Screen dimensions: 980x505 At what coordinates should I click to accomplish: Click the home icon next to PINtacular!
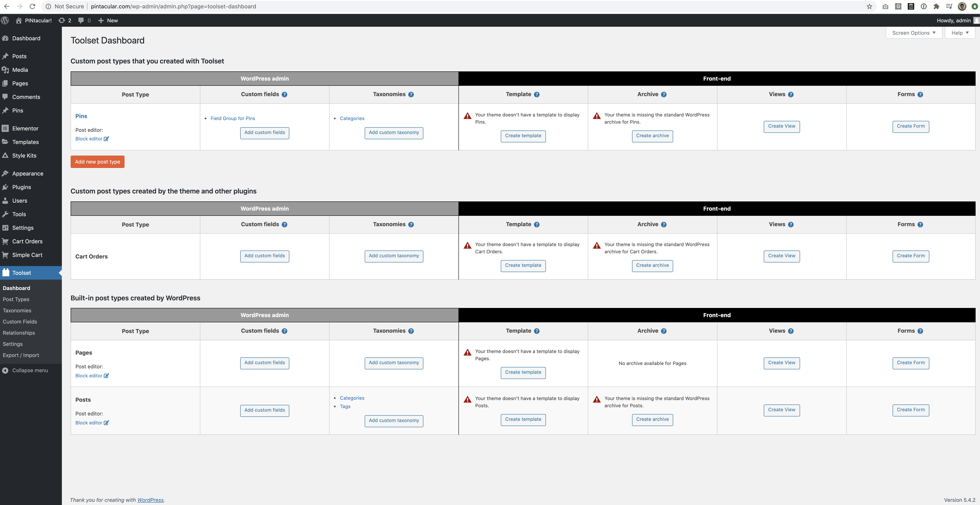point(19,21)
